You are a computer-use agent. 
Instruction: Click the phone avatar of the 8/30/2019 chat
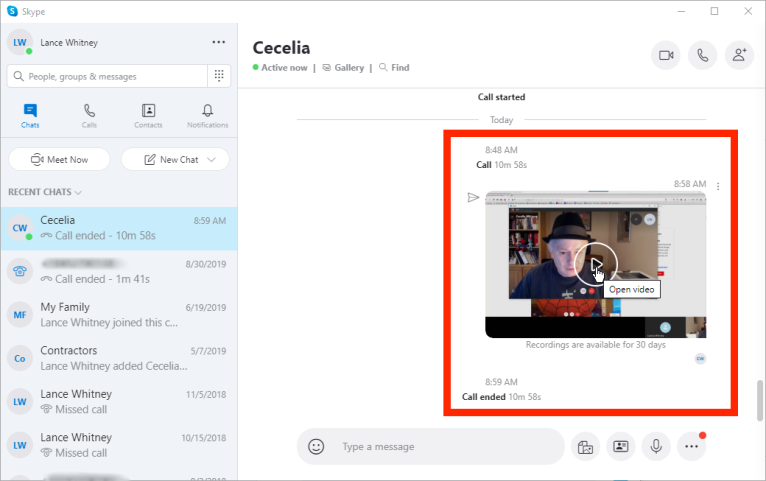click(x=20, y=272)
